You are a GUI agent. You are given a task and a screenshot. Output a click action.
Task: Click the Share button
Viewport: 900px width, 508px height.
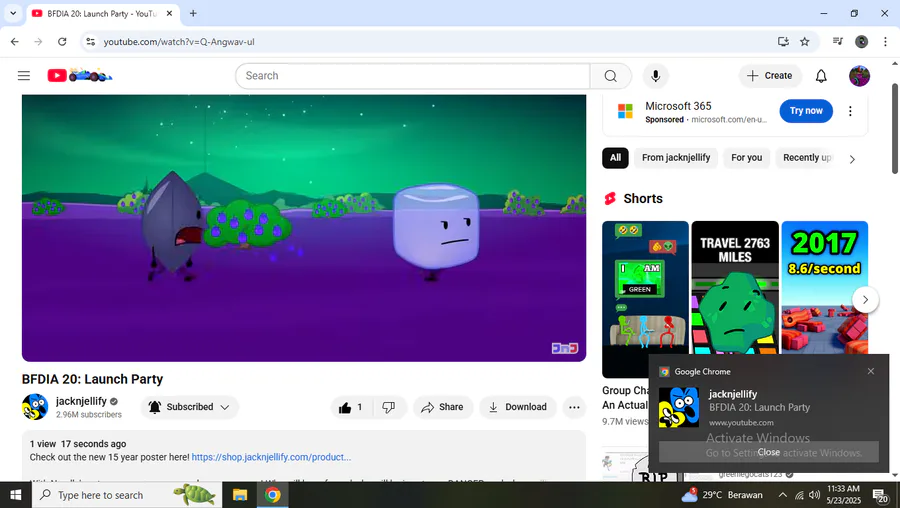[443, 407]
